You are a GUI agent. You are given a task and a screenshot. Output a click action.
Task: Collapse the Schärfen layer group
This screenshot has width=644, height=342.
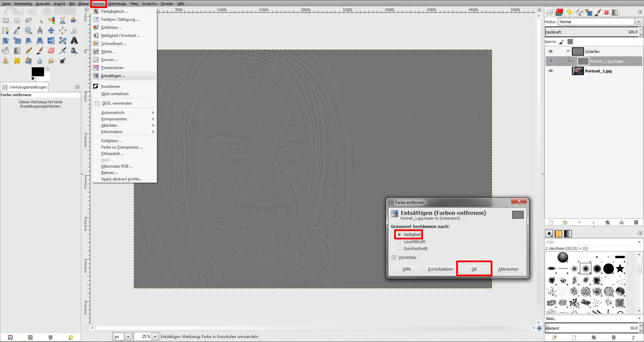(568, 51)
